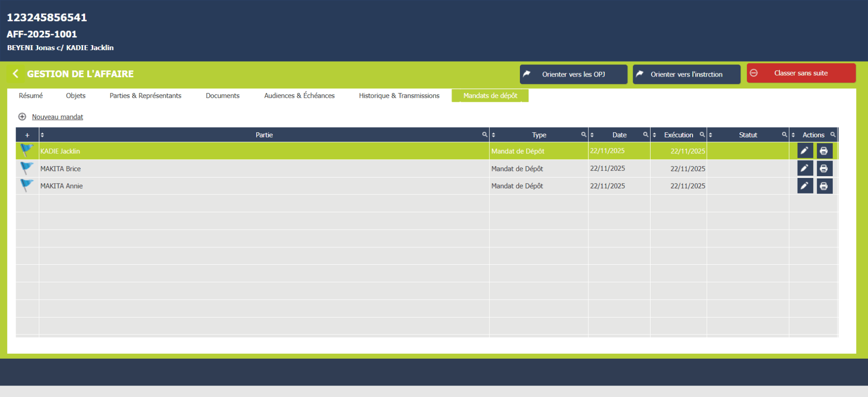
Task: Switch to the Documents tab
Action: coord(222,96)
